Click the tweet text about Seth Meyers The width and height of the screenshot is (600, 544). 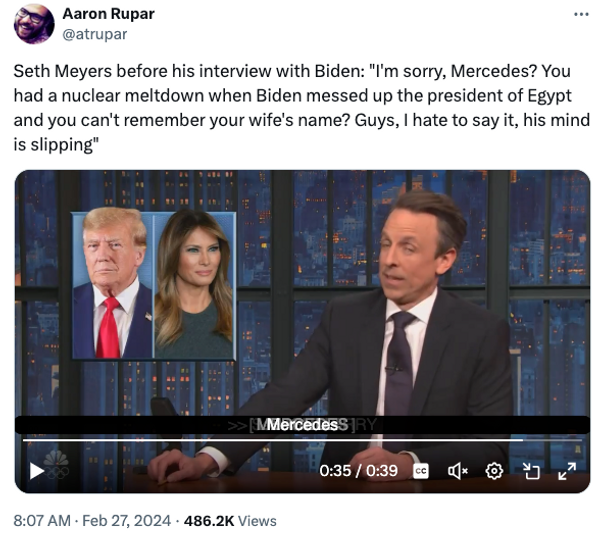[302, 108]
